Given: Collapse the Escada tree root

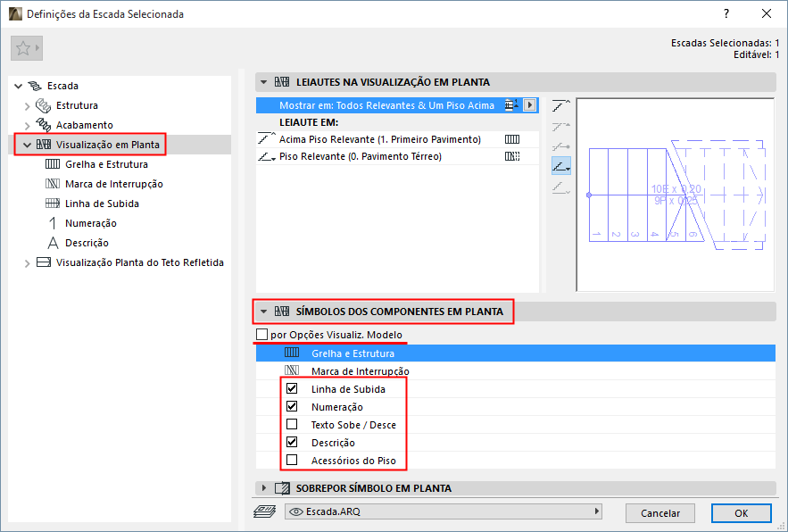Looking at the screenshot, I should (x=19, y=86).
